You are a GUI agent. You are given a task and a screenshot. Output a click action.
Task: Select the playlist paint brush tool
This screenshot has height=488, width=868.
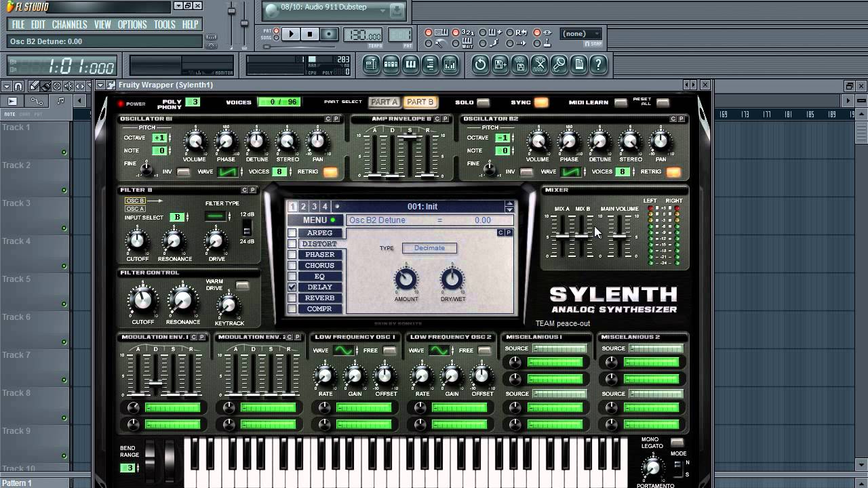45,86
